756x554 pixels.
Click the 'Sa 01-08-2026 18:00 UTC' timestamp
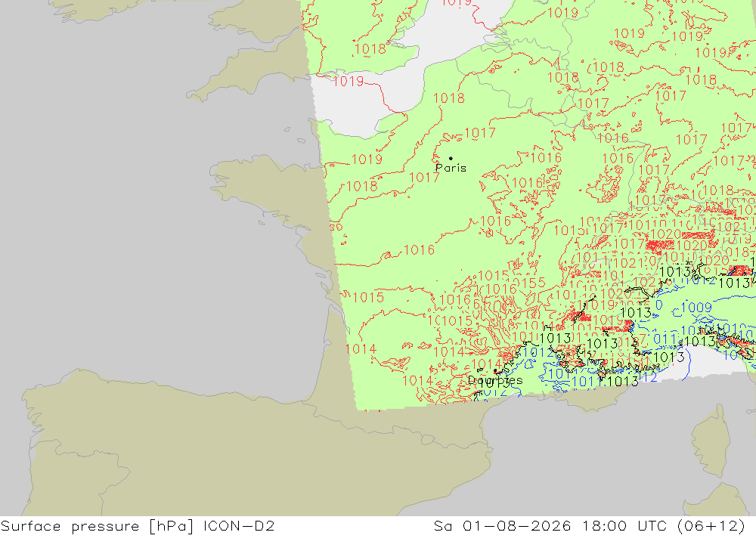click(550, 526)
